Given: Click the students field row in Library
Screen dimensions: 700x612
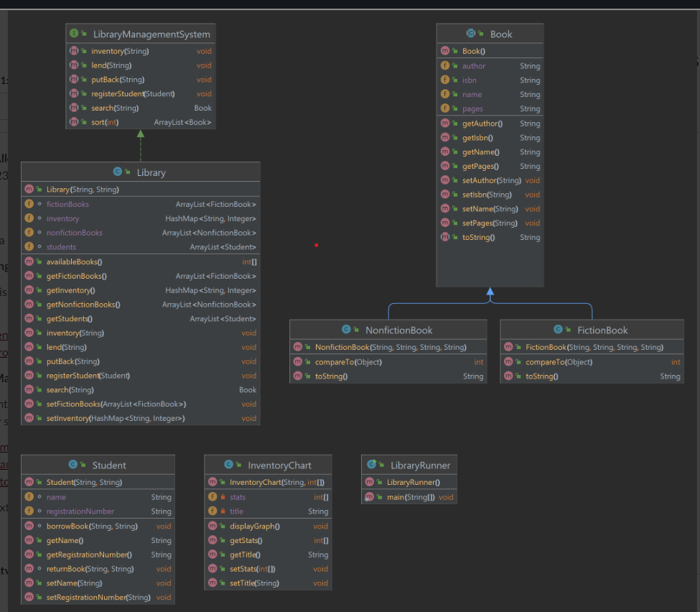Looking at the screenshot, I should tap(141, 247).
